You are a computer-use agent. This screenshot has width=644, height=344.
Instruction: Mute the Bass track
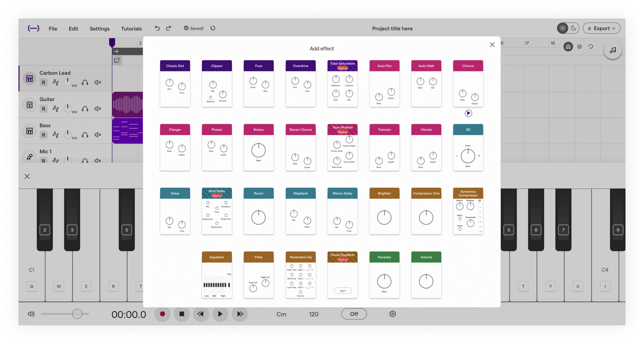pos(98,135)
